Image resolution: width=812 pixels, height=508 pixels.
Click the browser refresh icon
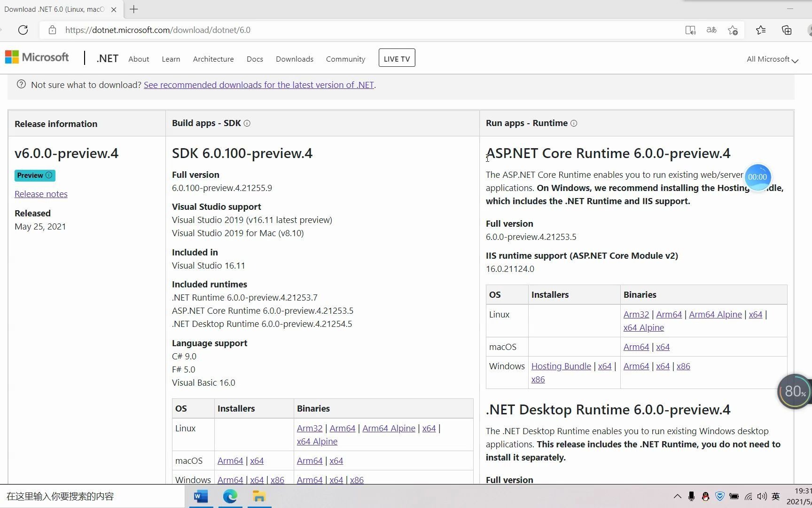23,30
